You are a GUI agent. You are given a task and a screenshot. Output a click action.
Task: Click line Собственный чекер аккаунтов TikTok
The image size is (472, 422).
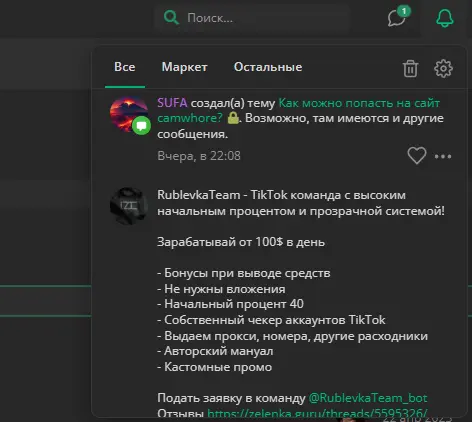pos(271,320)
